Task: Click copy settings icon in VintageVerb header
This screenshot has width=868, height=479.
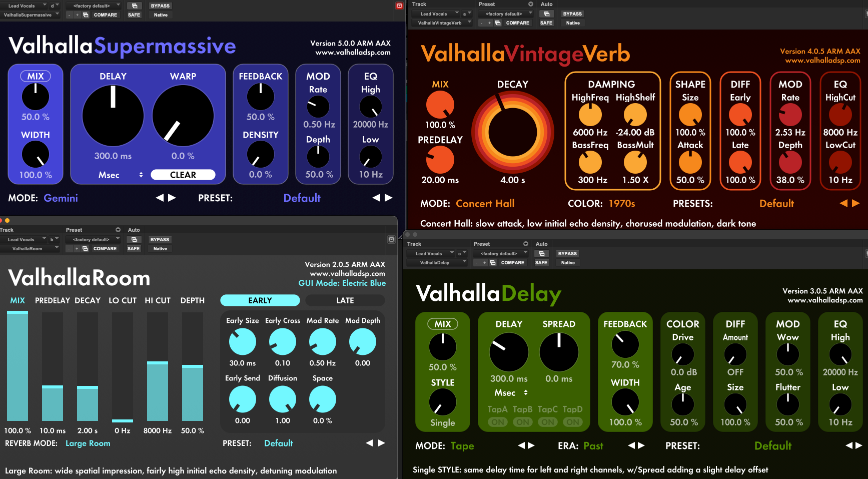Action: click(498, 23)
